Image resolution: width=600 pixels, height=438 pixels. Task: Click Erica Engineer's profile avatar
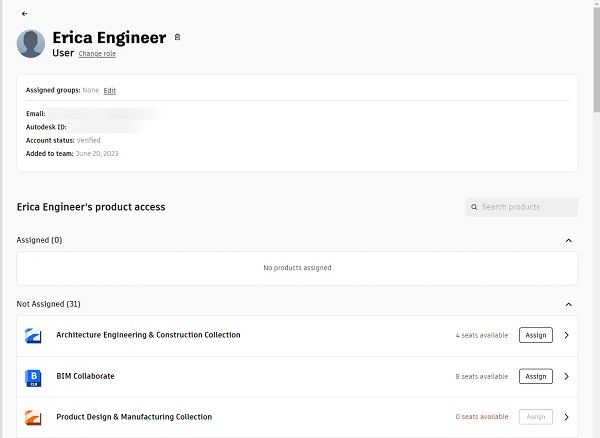(31, 44)
